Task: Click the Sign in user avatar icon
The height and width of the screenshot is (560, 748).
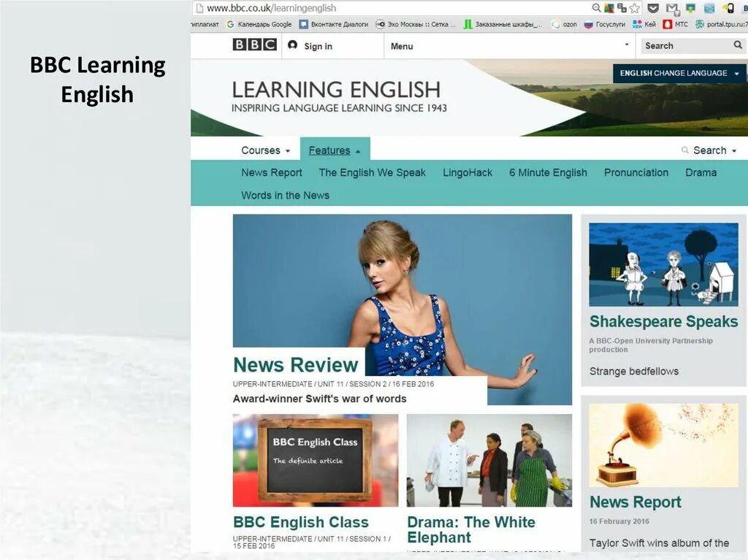Action: [x=292, y=45]
